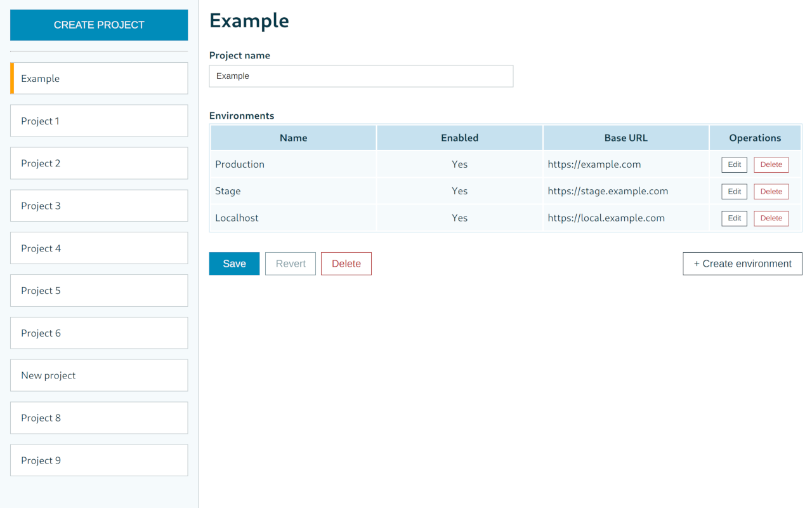The image size is (812, 508).
Task: Save the Example project changes
Action: pyautogui.click(x=234, y=264)
